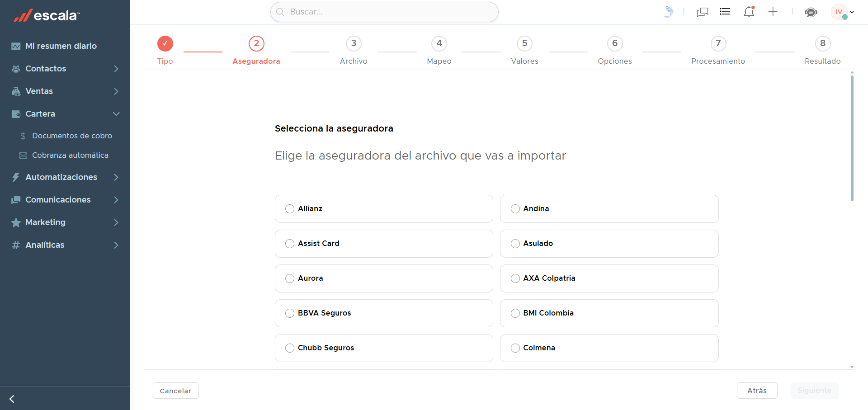Click the Marketing star icon
Image resolution: width=868 pixels, height=410 pixels.
16,222
